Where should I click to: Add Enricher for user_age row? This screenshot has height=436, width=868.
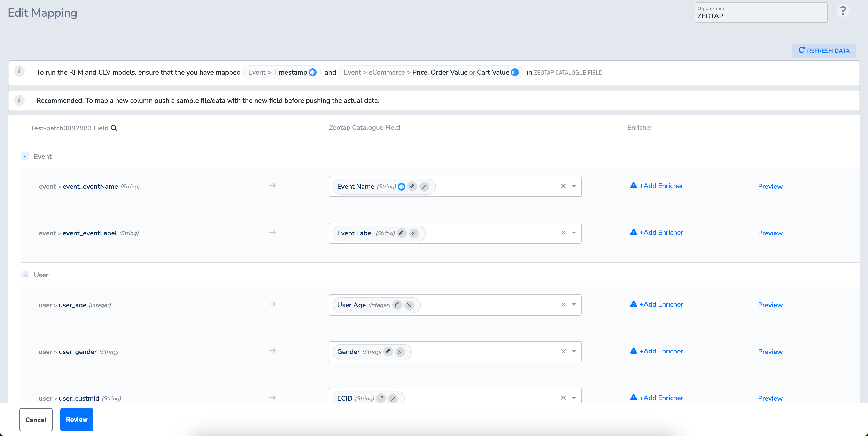click(x=657, y=304)
